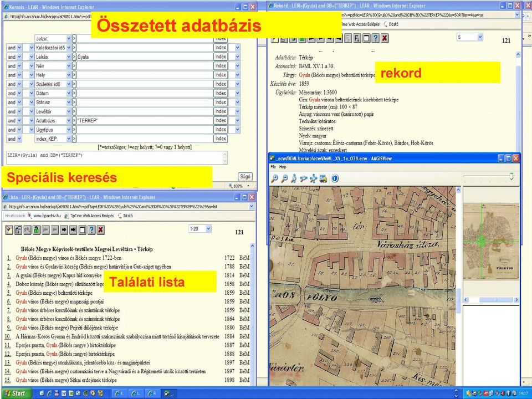Open the 100% zoom dropdown in Keresés status bar
The image size is (532, 399).
(x=248, y=186)
